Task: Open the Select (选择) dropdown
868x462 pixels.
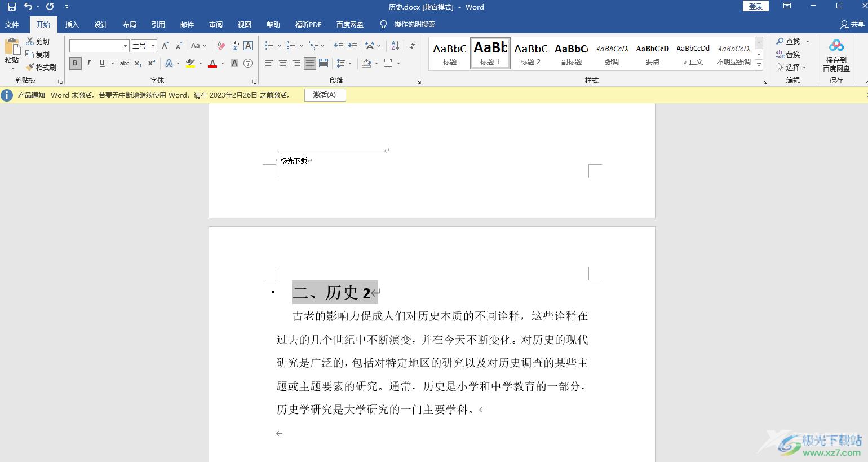Action: (x=792, y=67)
